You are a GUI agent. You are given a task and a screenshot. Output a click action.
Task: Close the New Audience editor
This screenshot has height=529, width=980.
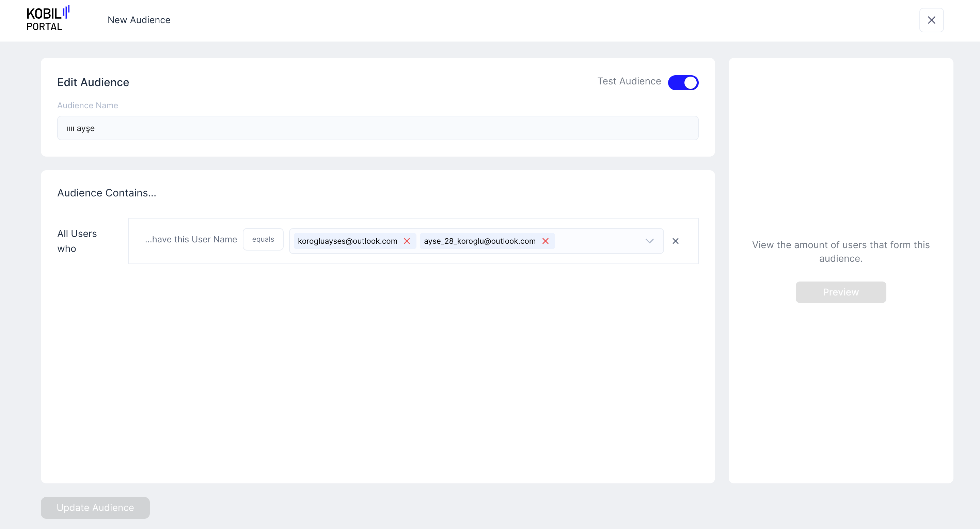point(931,20)
